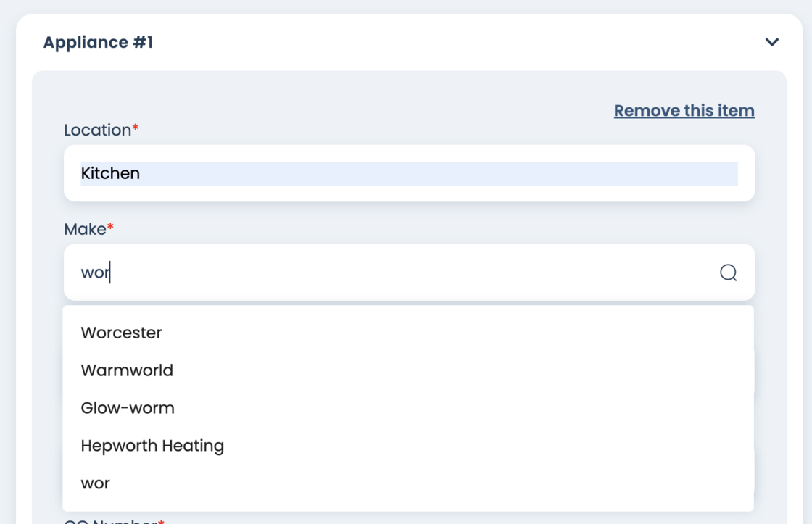Choose Warmworld in the suggestion list

click(x=127, y=370)
